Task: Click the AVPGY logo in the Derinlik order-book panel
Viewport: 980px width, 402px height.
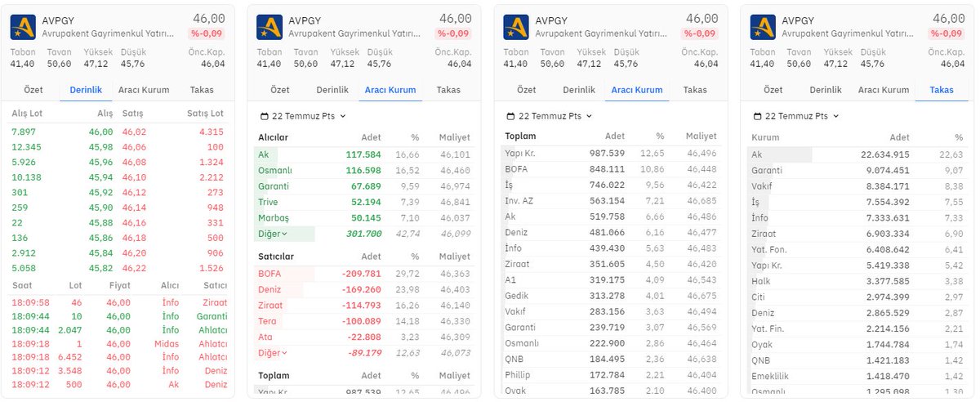Action: (23, 27)
